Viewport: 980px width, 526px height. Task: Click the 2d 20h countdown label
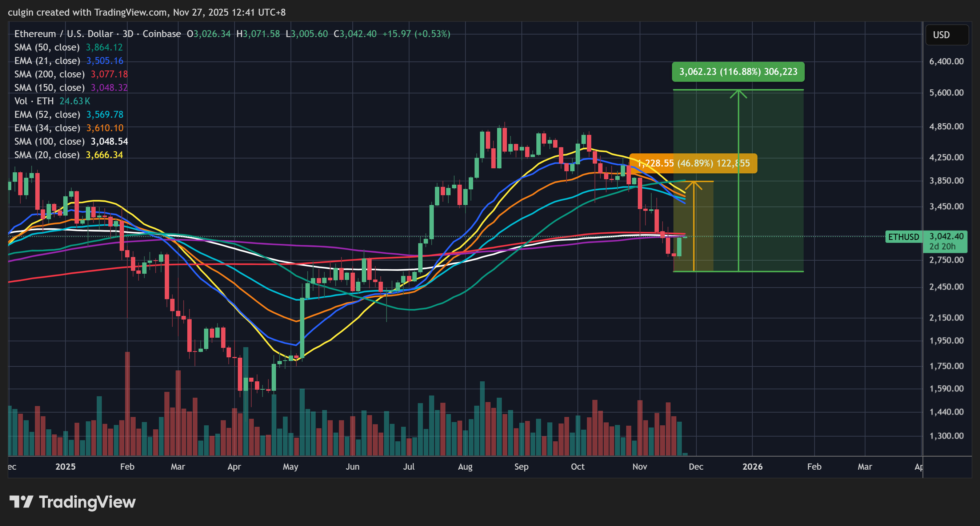click(942, 246)
